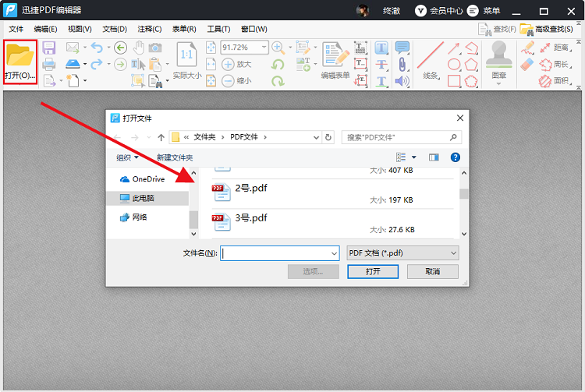This screenshot has height=392, width=585.
Task: Select the 3号.pdf file
Action: [332, 223]
